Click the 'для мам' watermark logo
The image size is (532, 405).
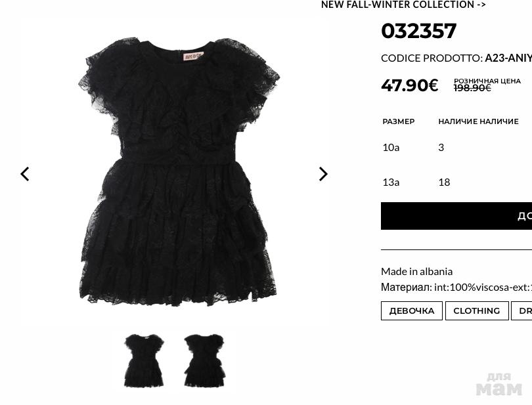(499, 384)
